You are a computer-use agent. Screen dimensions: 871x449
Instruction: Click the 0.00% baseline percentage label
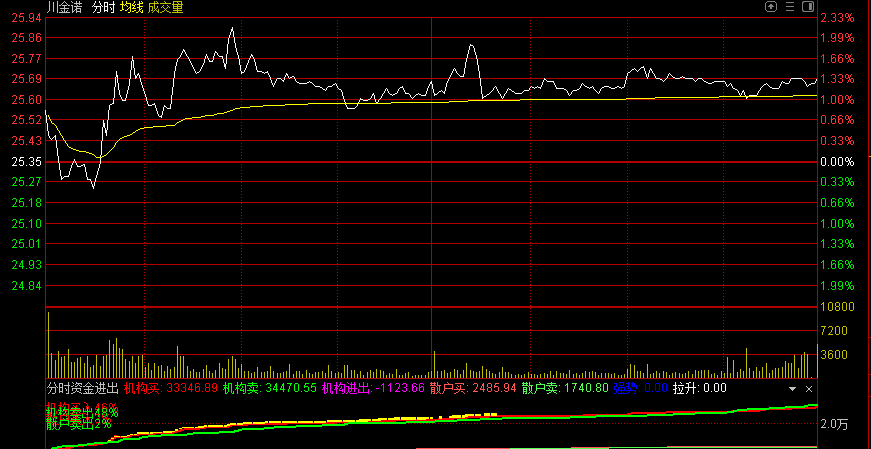coord(836,162)
